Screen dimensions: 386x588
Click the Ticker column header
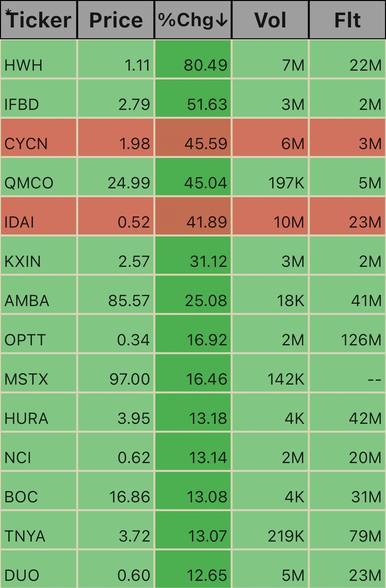tap(39, 20)
